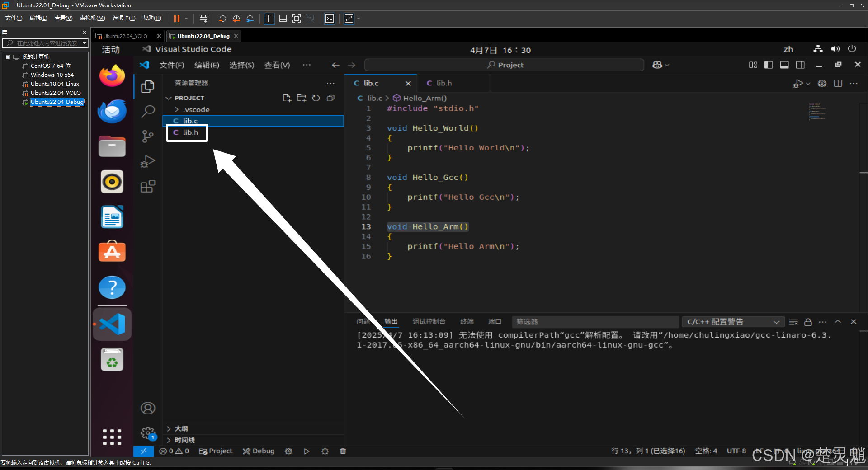
Task: Create new file in PROJECT explorer
Action: [x=287, y=98]
